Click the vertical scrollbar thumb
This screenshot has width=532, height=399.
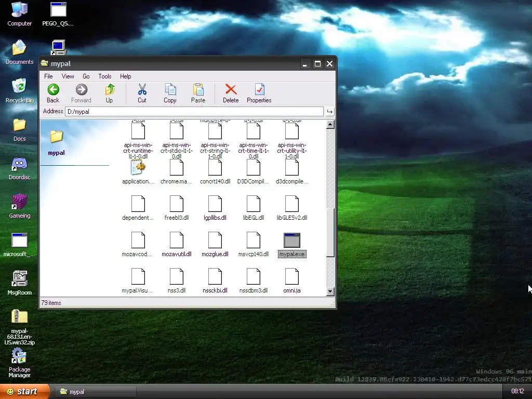point(330,232)
